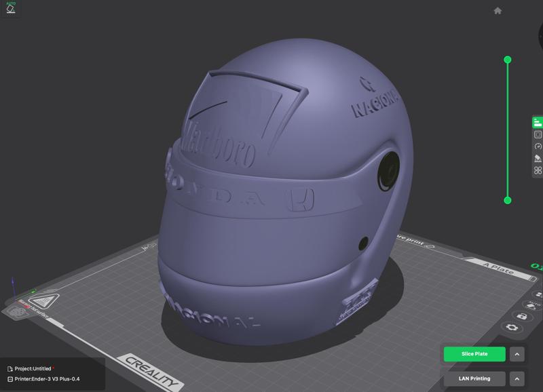Viewport: 543px width, 392px height.
Task: Click the home view icon
Action: coord(498,11)
